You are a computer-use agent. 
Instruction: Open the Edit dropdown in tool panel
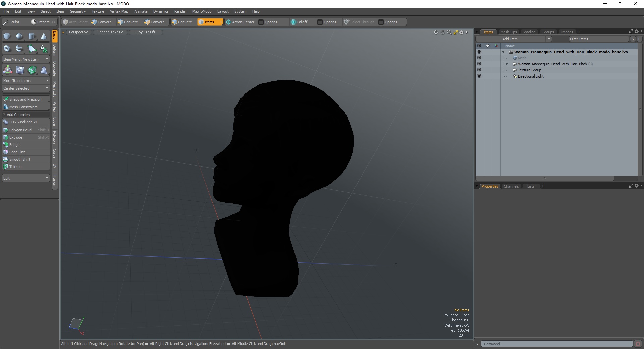(x=26, y=178)
